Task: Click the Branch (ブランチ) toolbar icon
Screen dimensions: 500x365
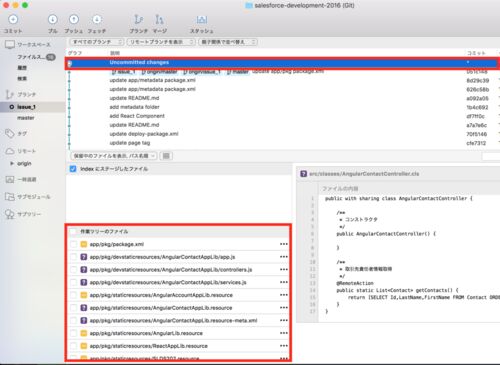Action: click(x=138, y=20)
